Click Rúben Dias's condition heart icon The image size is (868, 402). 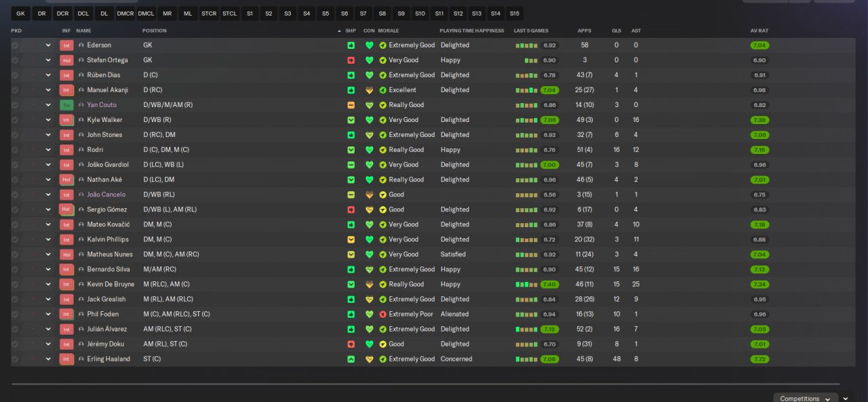(x=370, y=75)
